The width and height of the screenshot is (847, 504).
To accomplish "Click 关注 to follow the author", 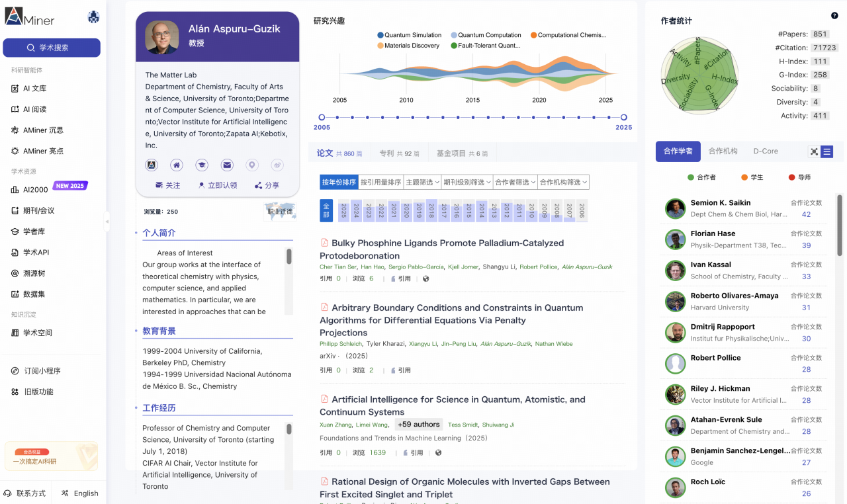I will coord(168,185).
